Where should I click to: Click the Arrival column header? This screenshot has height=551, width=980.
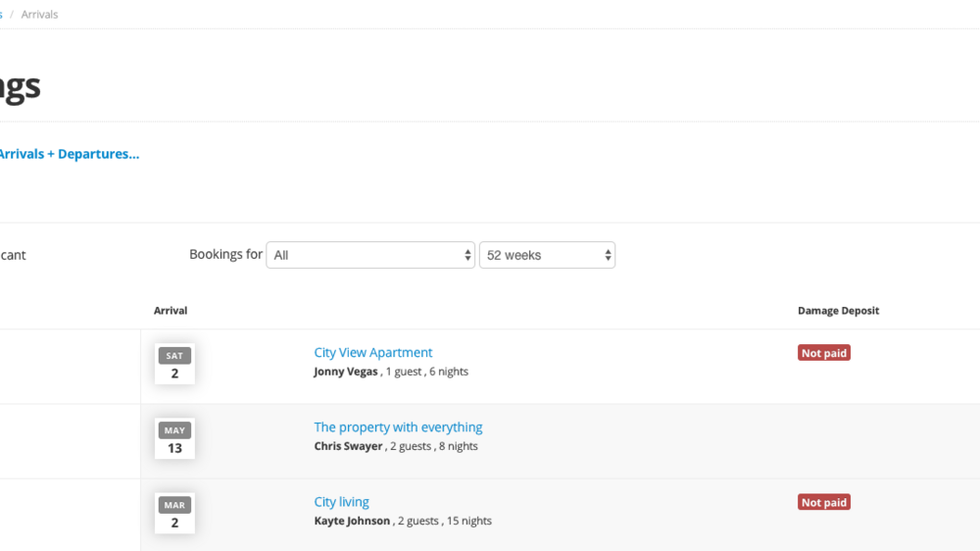(x=170, y=311)
